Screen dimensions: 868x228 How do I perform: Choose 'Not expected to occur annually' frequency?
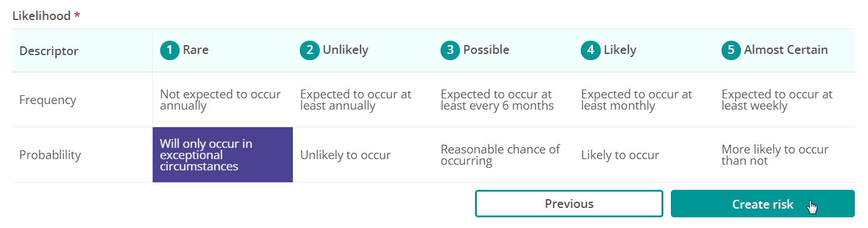223,100
